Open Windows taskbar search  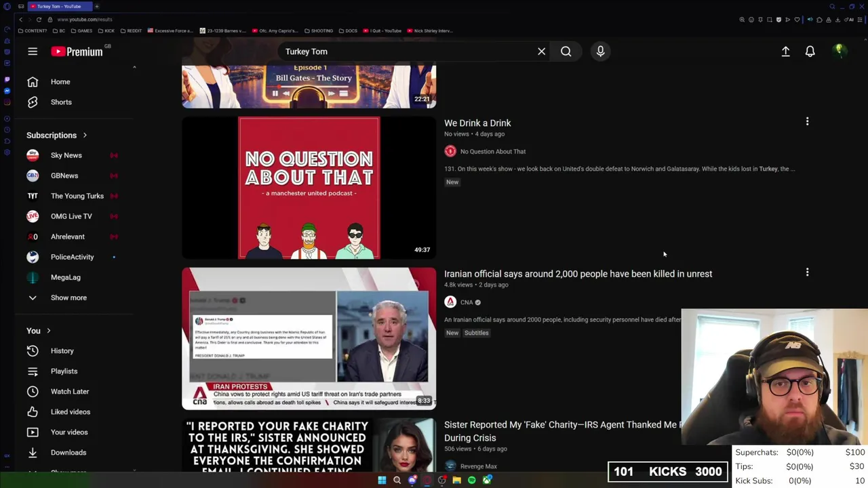coord(397,481)
